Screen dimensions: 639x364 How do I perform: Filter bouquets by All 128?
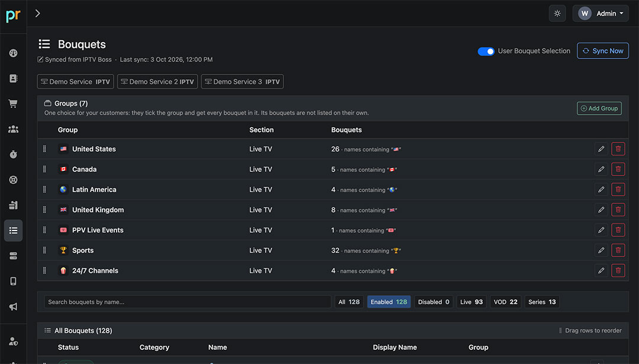tap(349, 302)
